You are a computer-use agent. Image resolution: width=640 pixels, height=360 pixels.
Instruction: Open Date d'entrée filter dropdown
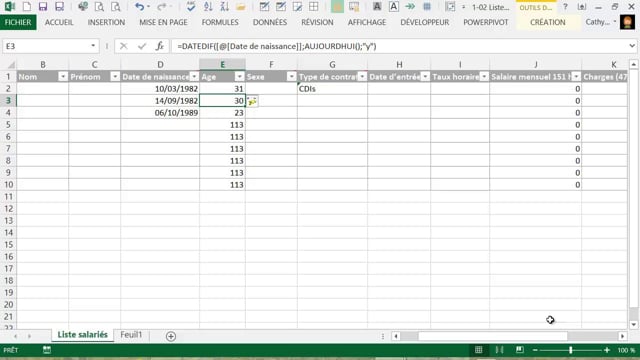(425, 77)
